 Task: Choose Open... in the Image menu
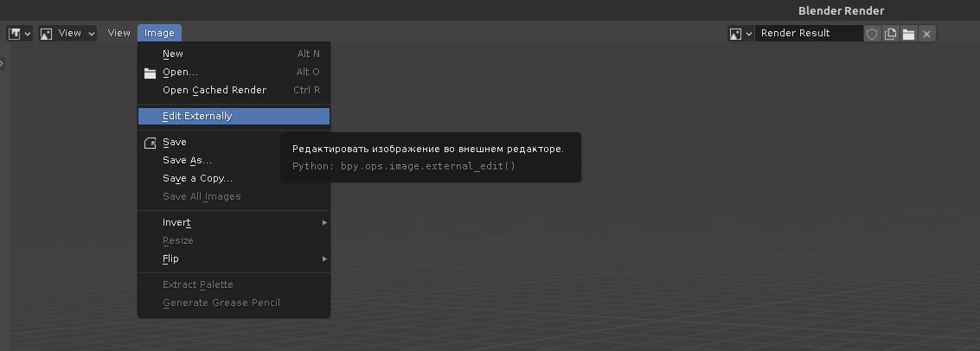click(x=234, y=72)
